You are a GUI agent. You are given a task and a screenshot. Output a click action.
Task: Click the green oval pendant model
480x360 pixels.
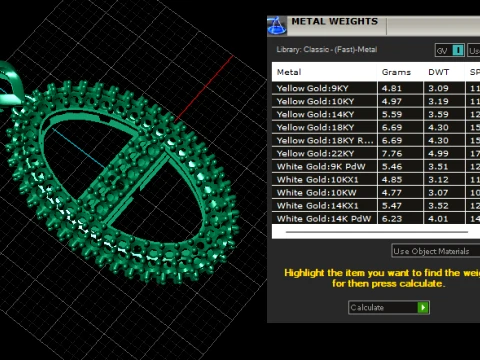pos(123,182)
